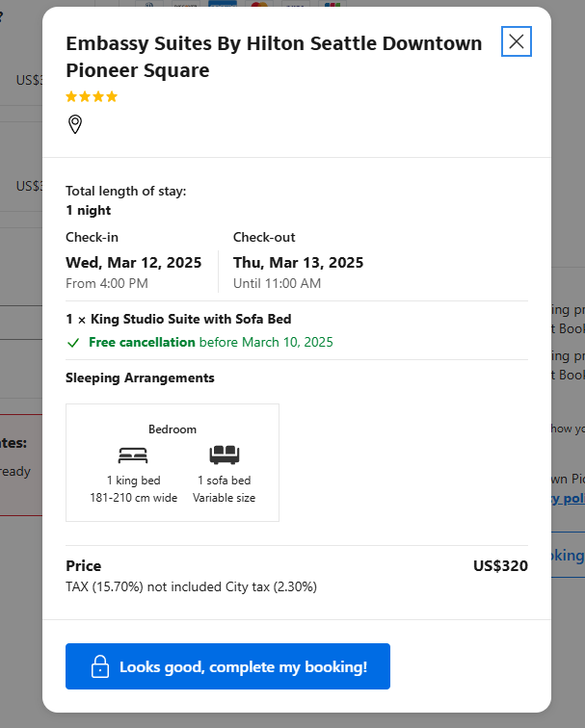Click the check-out date Thu, Mar 13
The height and width of the screenshot is (728, 585).
tap(298, 263)
